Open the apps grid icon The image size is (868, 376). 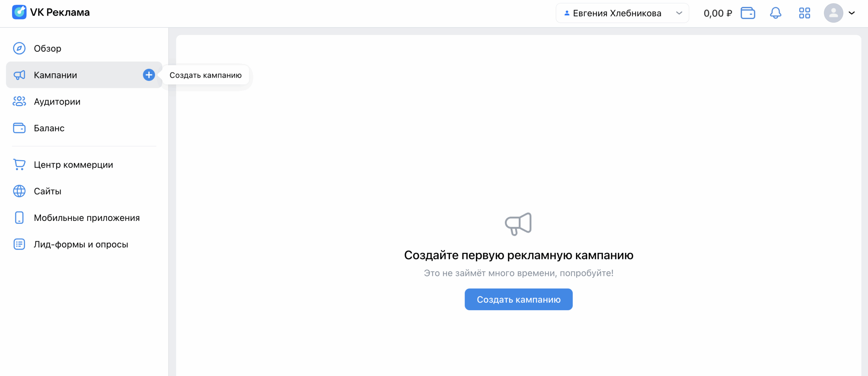(x=804, y=13)
